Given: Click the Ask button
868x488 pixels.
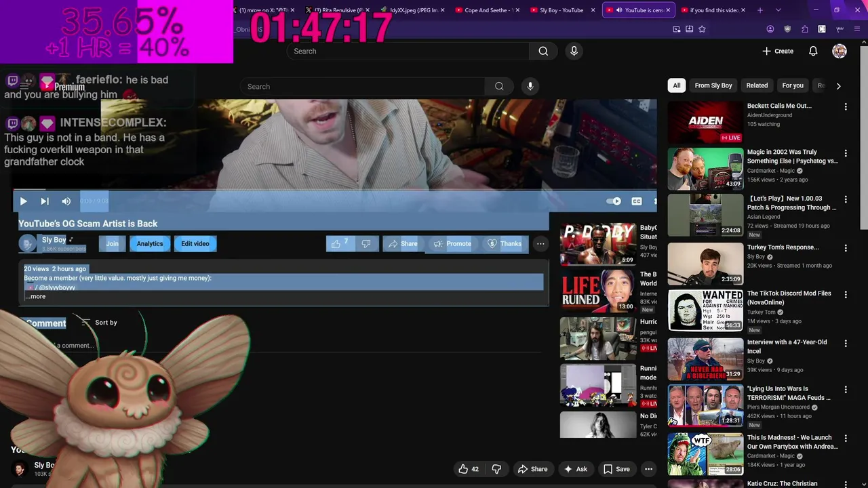Looking at the screenshot, I should click(575, 469).
